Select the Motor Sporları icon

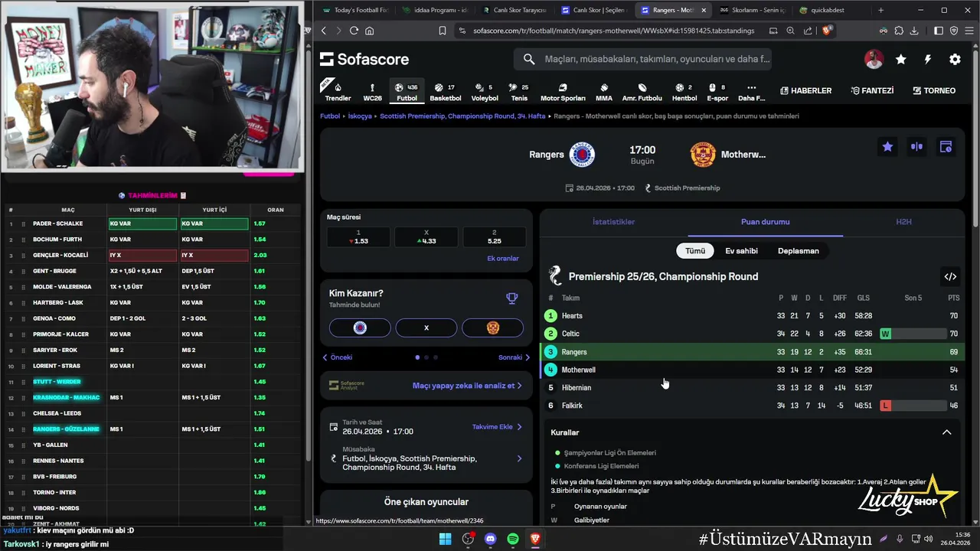[x=563, y=92]
